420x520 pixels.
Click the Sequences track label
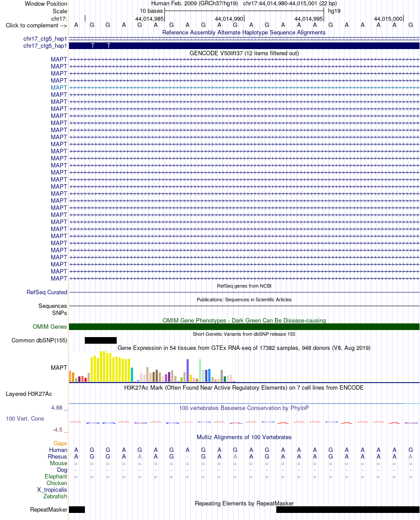coord(53,306)
